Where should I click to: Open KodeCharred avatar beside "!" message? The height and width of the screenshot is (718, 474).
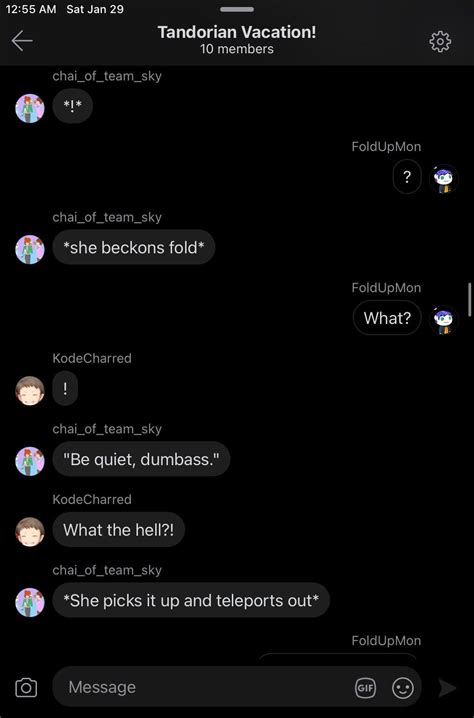pos(30,391)
